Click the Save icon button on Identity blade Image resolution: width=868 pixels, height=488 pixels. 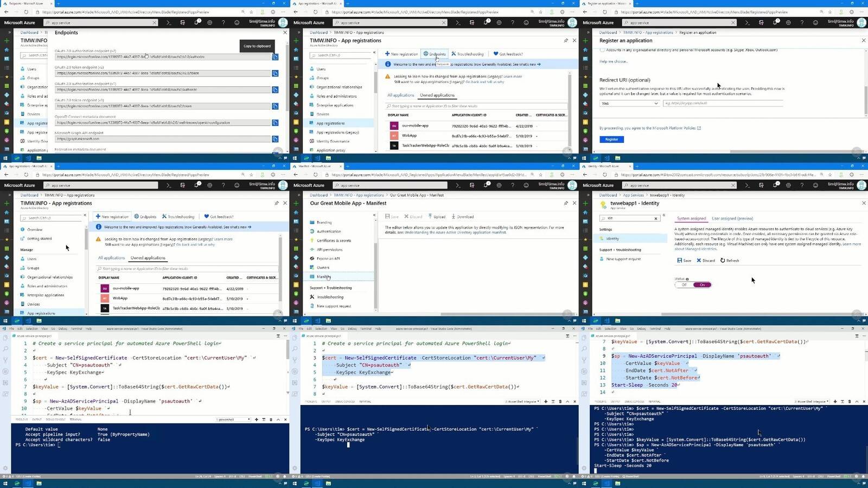[x=684, y=261]
